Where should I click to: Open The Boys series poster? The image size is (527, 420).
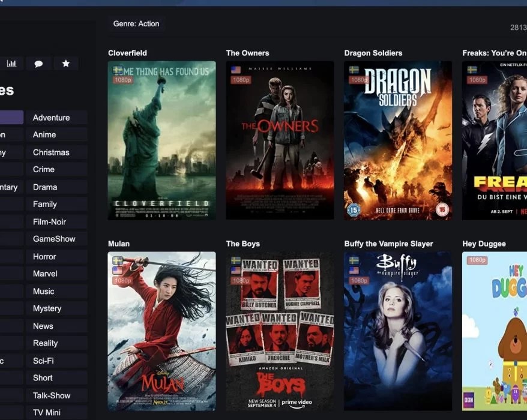pos(280,331)
